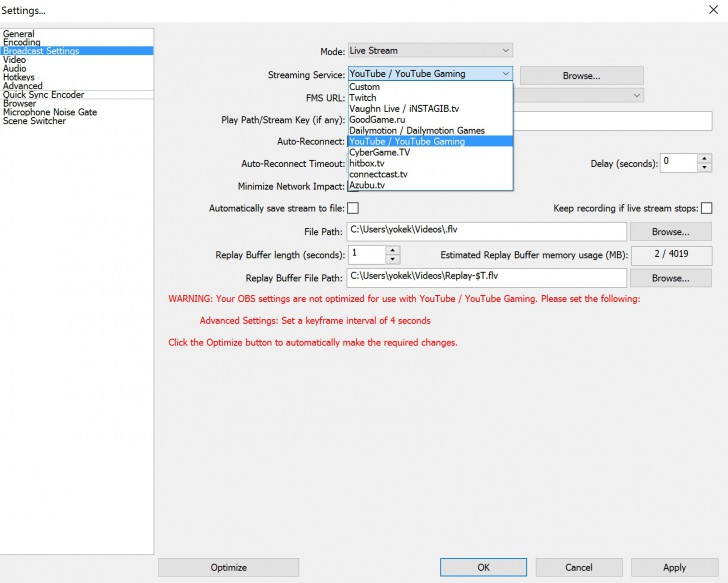This screenshot has height=583, width=728.
Task: Click the Play Path/Stream Key field
Action: point(613,121)
